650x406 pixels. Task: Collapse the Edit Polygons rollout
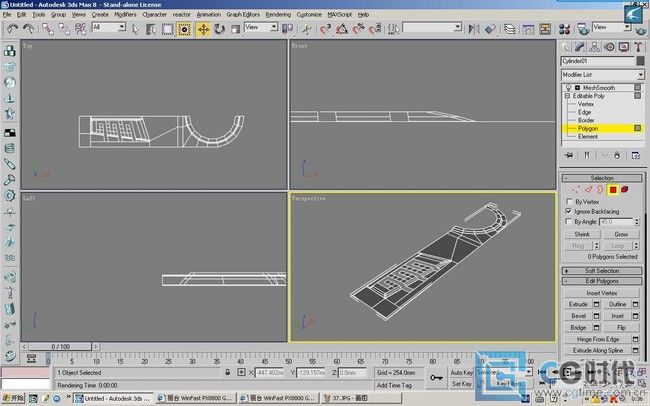tap(602, 281)
